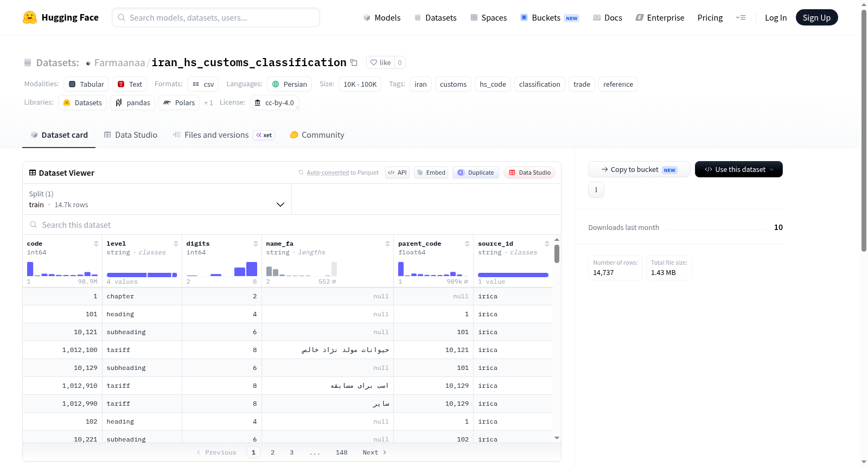
Task: Open Buckets in the top navigation
Action: (550, 17)
